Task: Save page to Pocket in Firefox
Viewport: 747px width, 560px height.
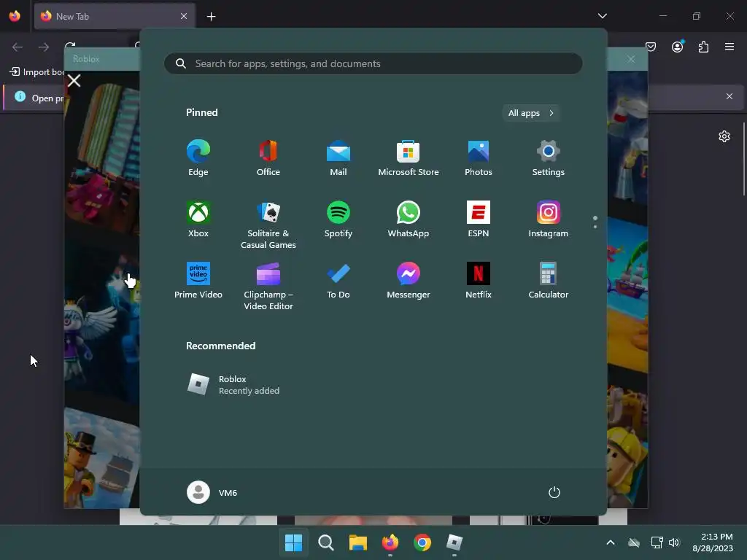Action: point(651,47)
